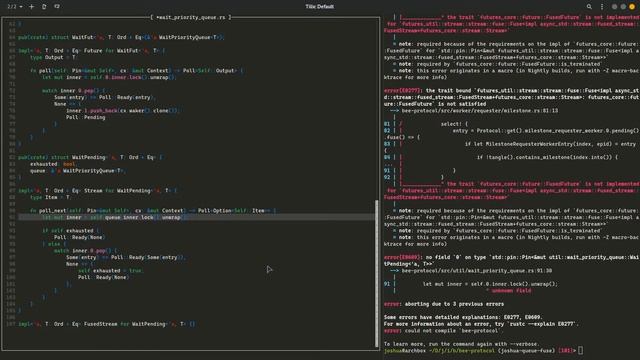Click 'error: aborting due to 3 previous errors'
The height and width of the screenshot is (360, 640).
pos(444,304)
